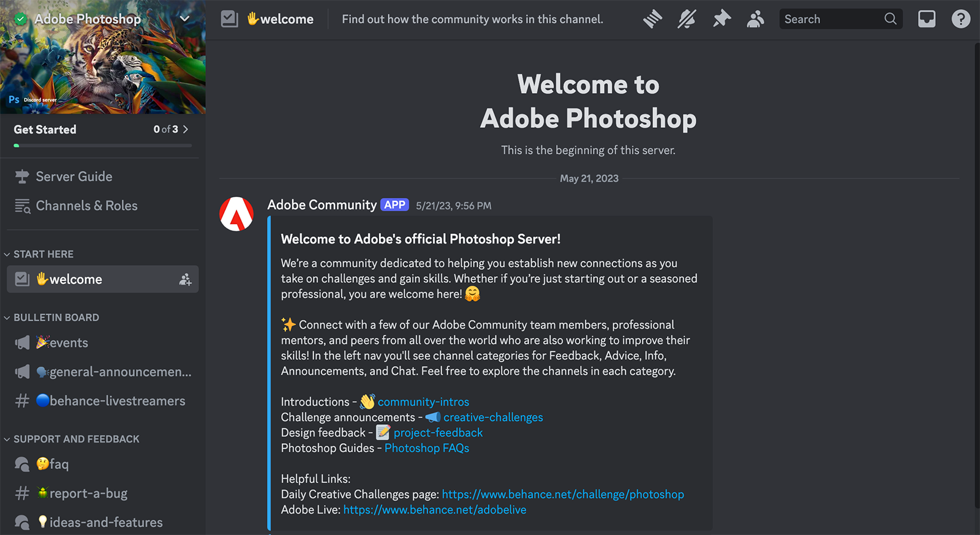The image size is (980, 535).
Task: Open the ideas-and-features channel
Action: pos(102,522)
